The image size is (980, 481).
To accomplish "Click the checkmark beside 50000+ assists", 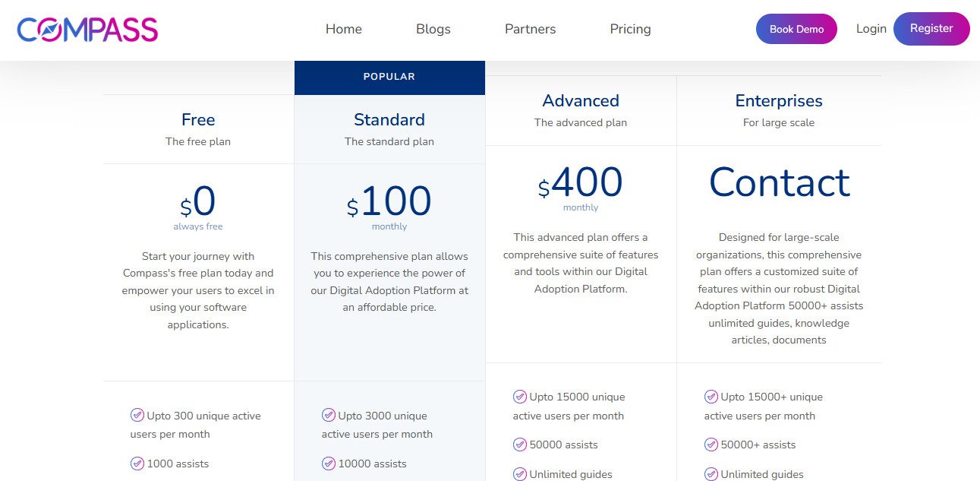I will 711,445.
